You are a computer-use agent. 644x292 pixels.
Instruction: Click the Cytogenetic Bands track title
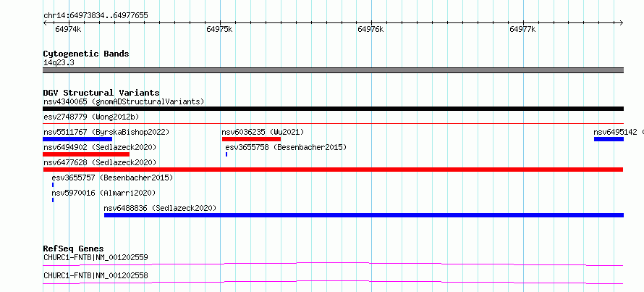coord(86,54)
